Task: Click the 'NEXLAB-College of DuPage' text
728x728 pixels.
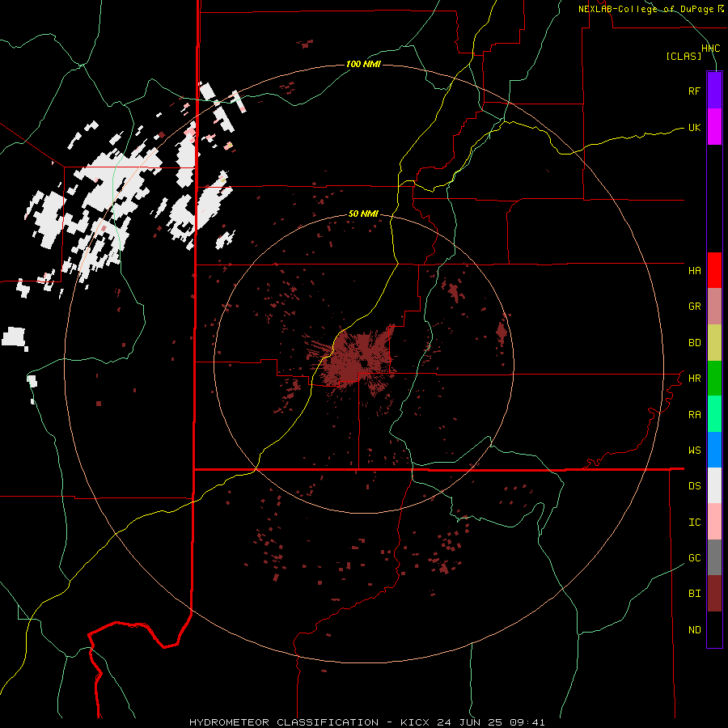Action: (646, 9)
